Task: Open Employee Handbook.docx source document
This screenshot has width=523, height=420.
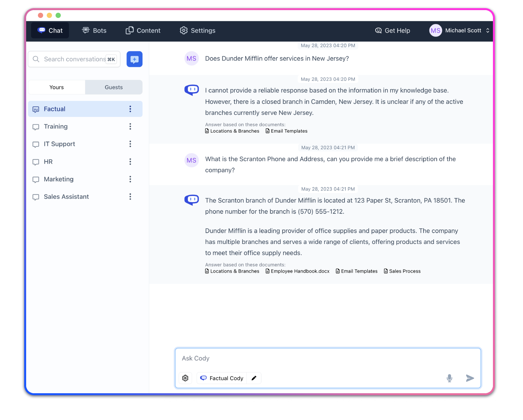Action: (297, 271)
